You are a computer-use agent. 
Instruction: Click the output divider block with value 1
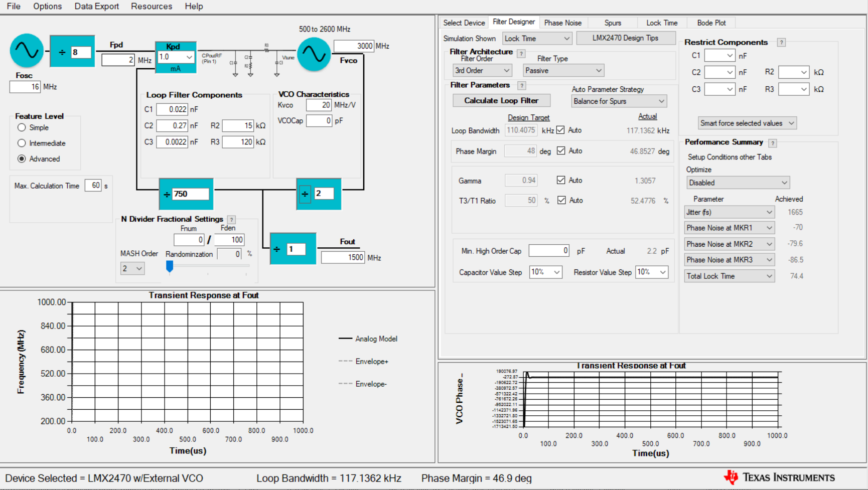(x=293, y=249)
